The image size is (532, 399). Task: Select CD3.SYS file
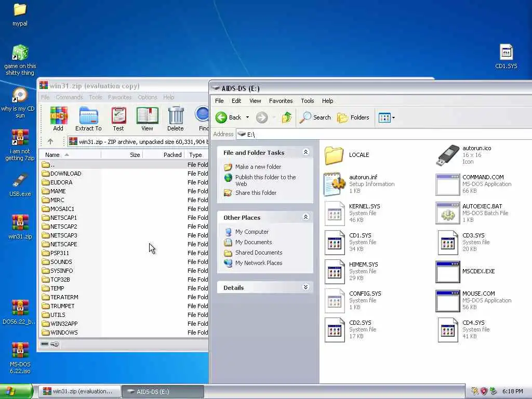coord(463,242)
